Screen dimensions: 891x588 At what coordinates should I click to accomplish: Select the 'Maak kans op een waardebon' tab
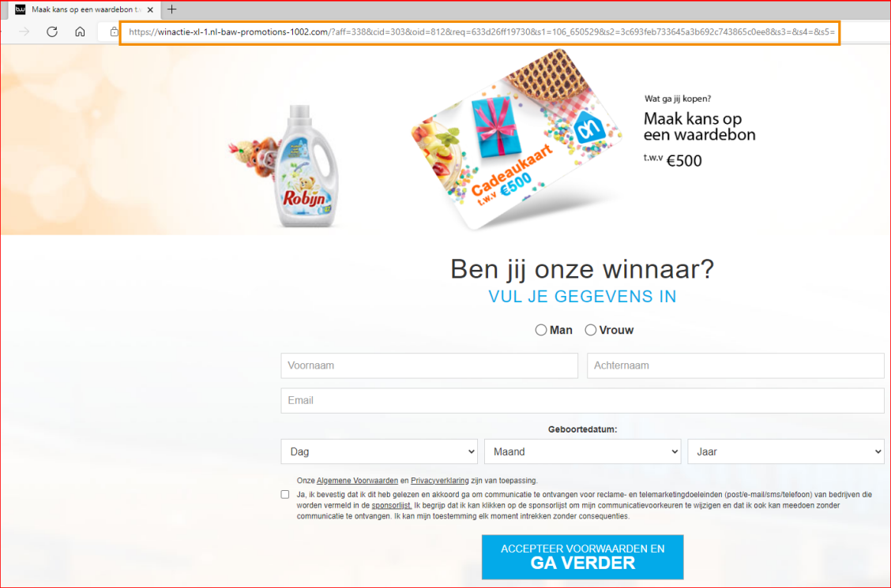coord(84,9)
